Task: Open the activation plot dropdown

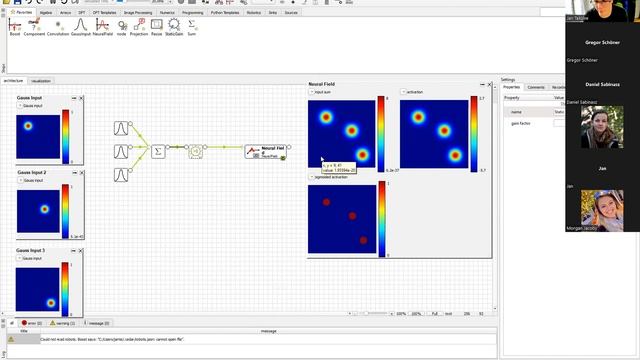Action: click(x=403, y=92)
